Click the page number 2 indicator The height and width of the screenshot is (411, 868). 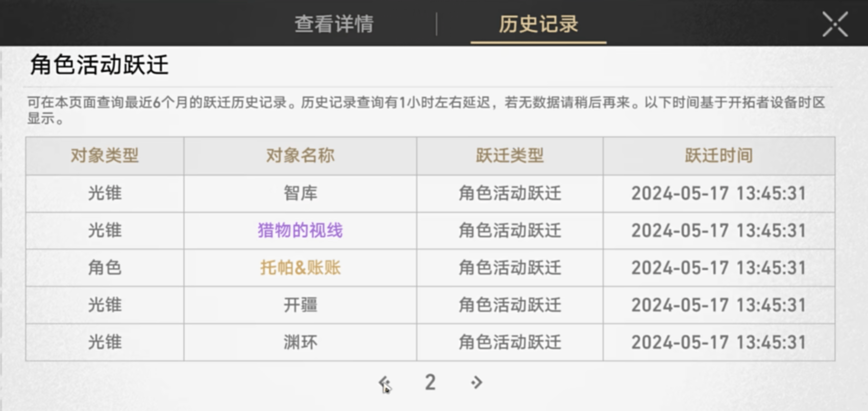point(430,382)
